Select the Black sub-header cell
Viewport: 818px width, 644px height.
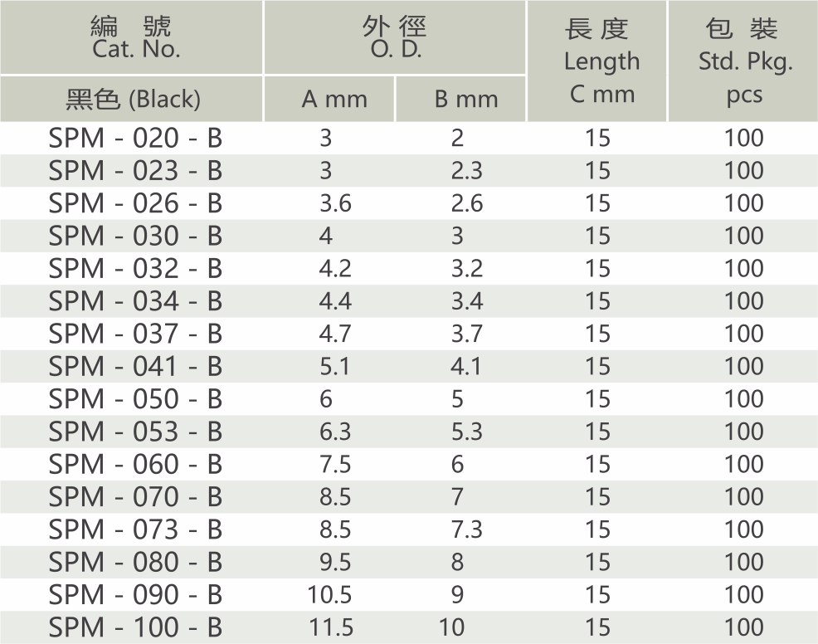[x=131, y=99]
